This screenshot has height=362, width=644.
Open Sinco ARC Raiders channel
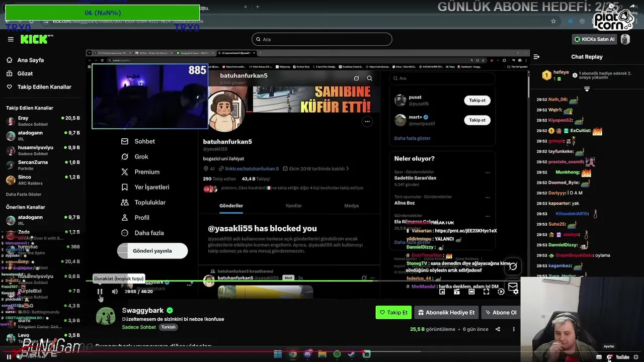tap(43, 180)
